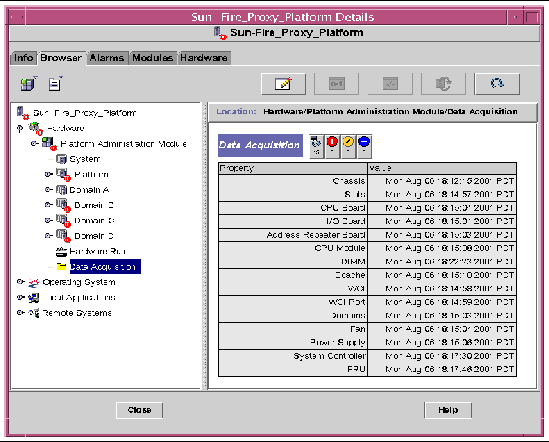Select the Browser tab
Viewport: 549px width, 442px height.
(61, 58)
